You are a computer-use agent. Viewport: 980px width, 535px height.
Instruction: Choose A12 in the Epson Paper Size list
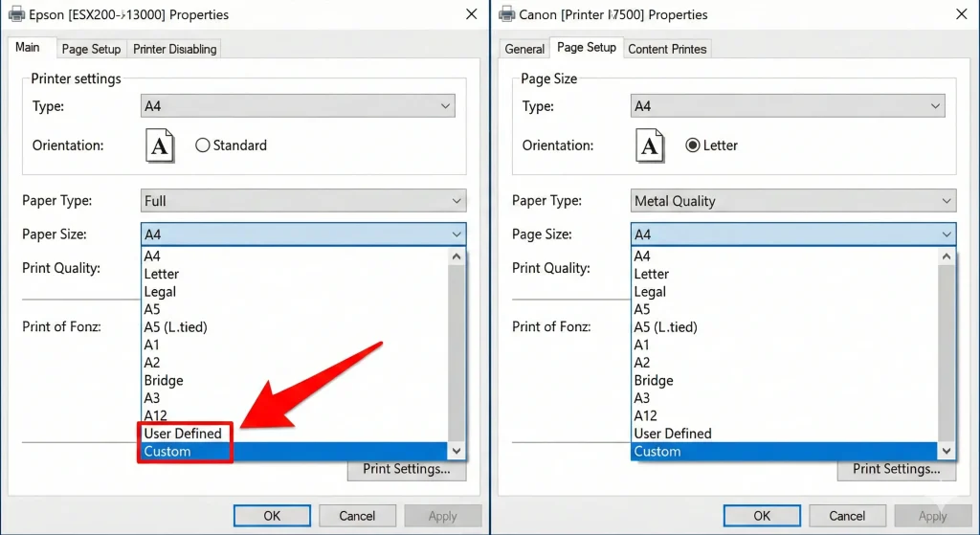pyautogui.click(x=295, y=415)
